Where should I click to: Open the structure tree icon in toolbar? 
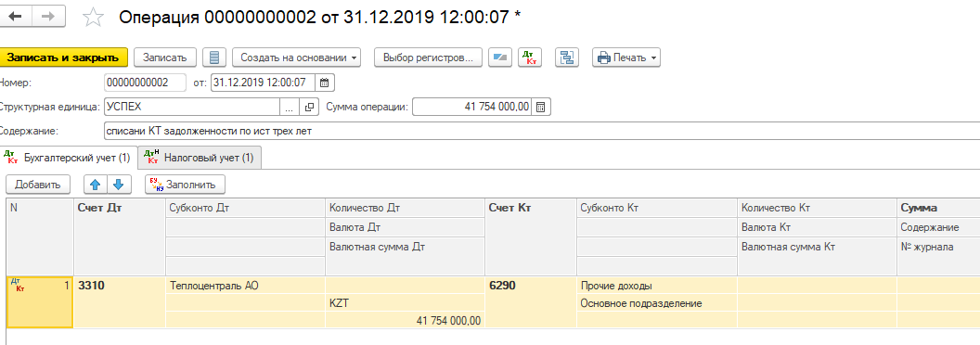[568, 57]
